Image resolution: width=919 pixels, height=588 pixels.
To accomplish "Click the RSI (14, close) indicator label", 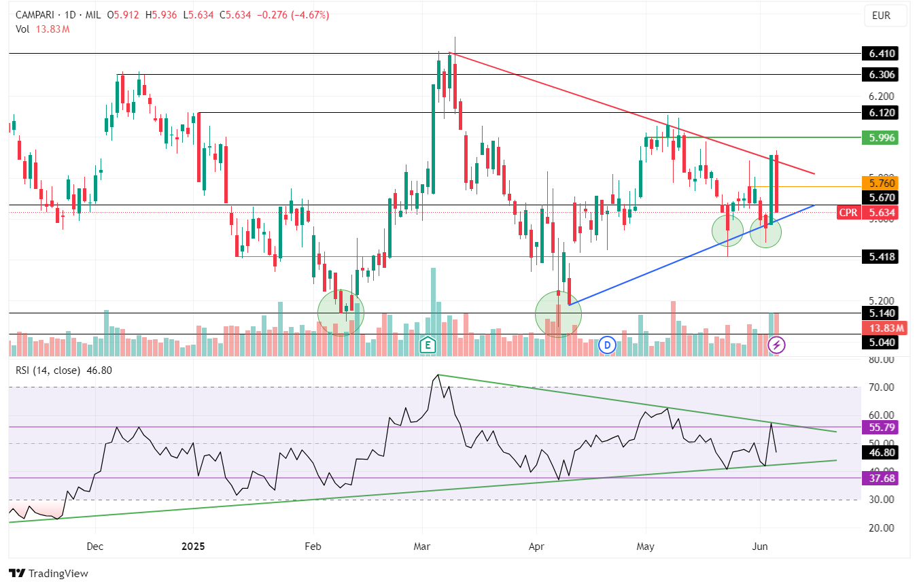I will [64, 370].
